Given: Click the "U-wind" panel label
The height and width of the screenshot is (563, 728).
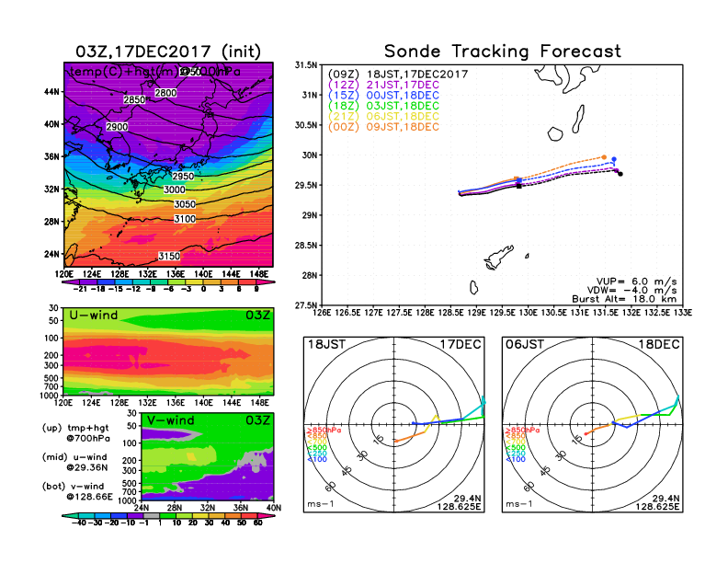Looking at the screenshot, I should point(94,316).
